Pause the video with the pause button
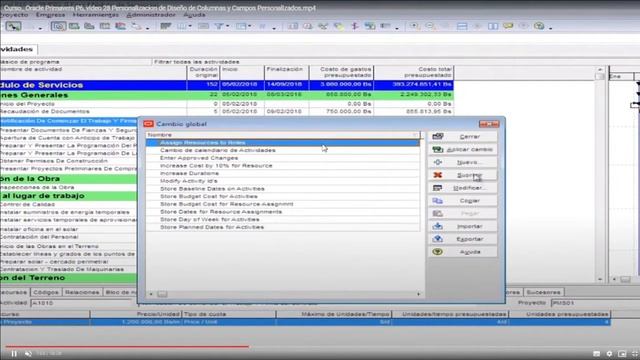Screen dimensions: 640x360 point(14,353)
